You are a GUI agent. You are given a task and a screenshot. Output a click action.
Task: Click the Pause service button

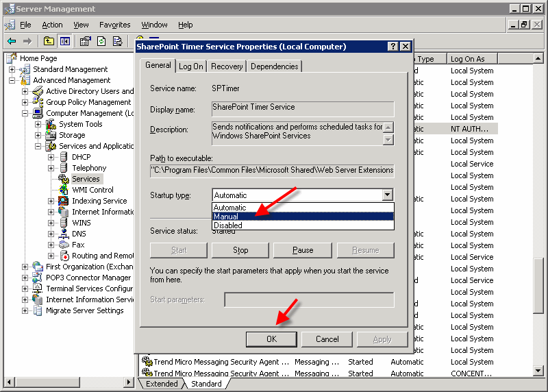pyautogui.click(x=303, y=250)
